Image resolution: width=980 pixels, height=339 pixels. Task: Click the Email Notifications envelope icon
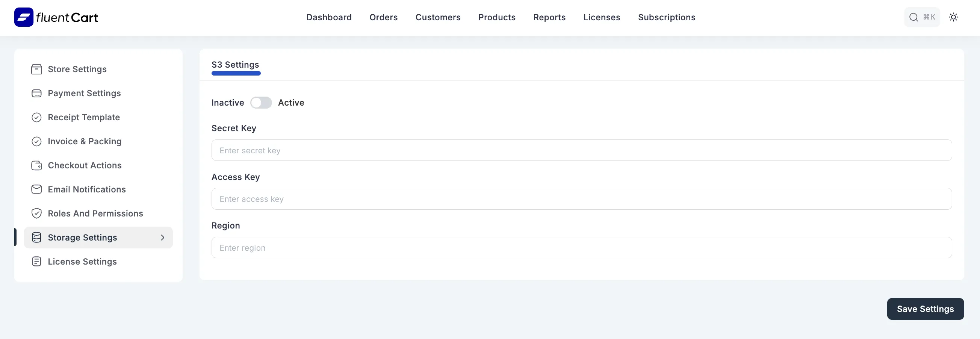pos(36,189)
